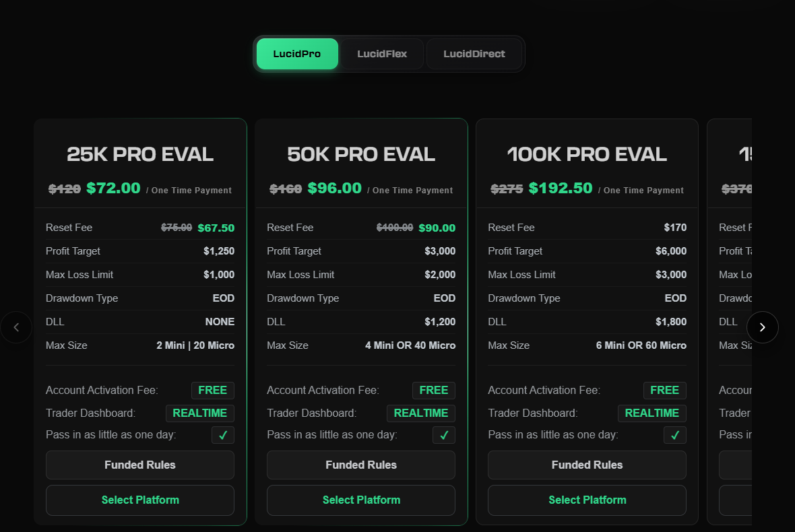This screenshot has width=795, height=532.
Task: Select Platform for the 25K plan
Action: (x=139, y=500)
